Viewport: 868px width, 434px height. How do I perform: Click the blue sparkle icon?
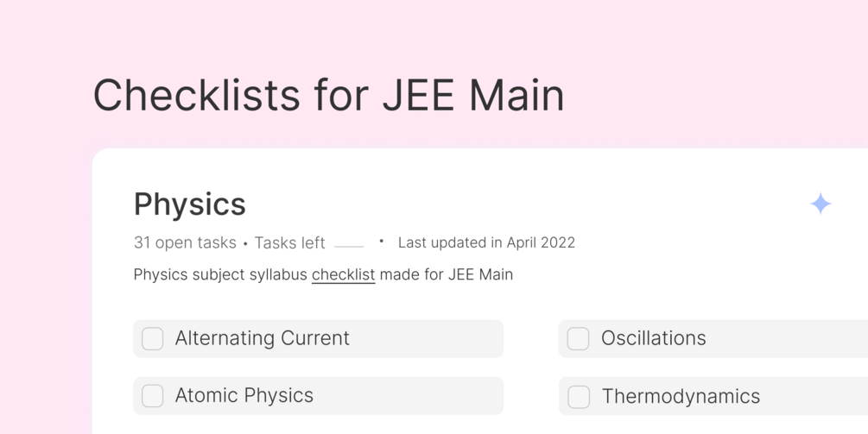click(x=820, y=204)
